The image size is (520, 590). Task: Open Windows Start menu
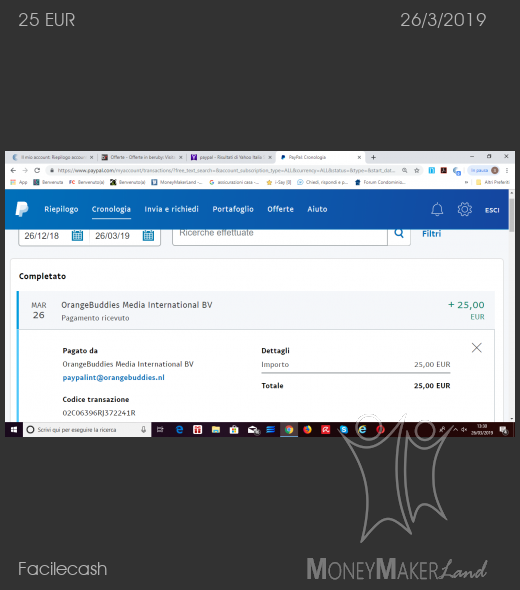pos(14,430)
